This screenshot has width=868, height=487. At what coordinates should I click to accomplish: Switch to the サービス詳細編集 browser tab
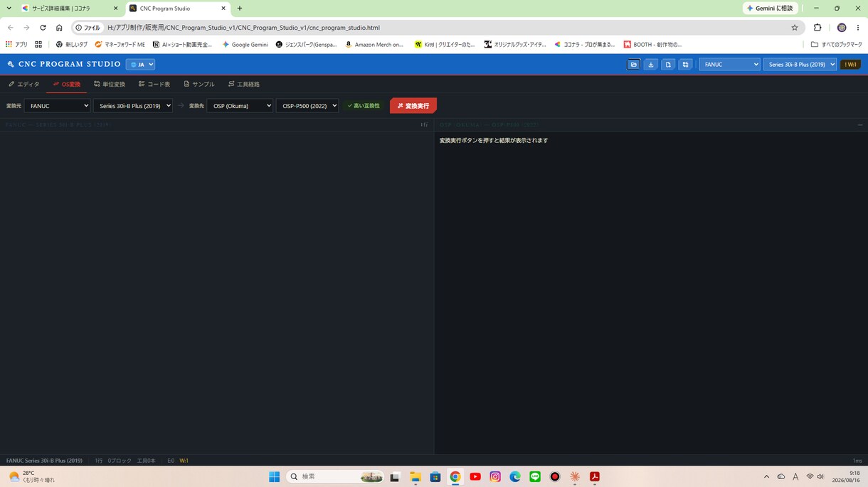(x=70, y=9)
